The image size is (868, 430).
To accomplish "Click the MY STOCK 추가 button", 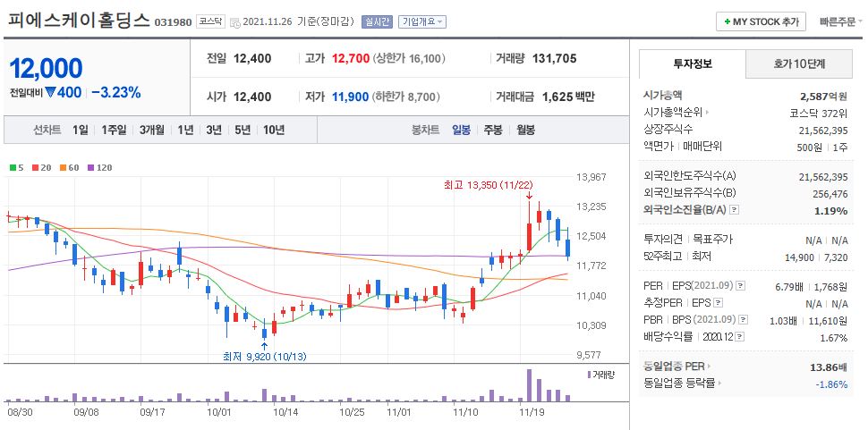I will (761, 22).
